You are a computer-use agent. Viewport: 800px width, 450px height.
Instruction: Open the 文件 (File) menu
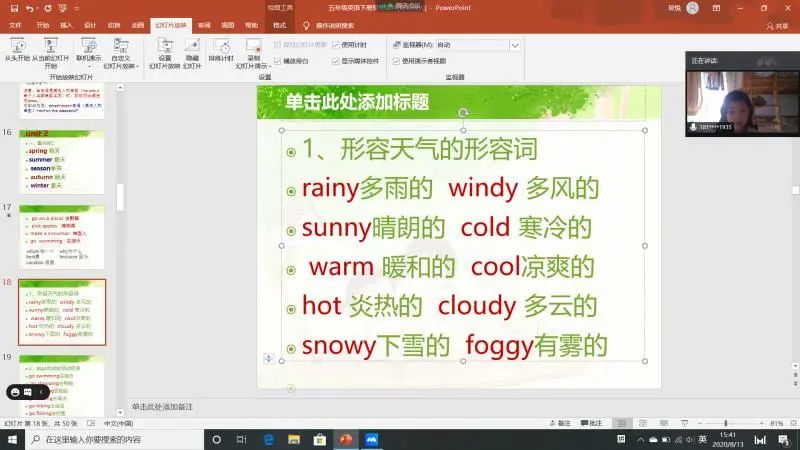click(x=15, y=23)
